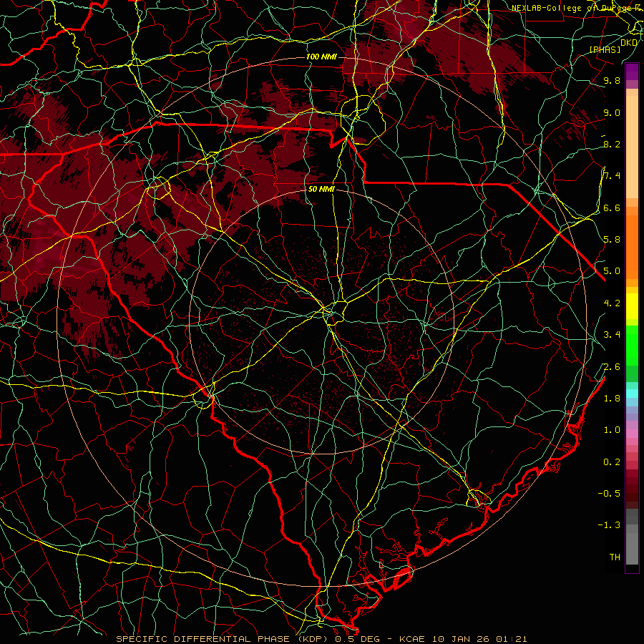
Task: Click the 1.0 scale label
Action: (612, 430)
